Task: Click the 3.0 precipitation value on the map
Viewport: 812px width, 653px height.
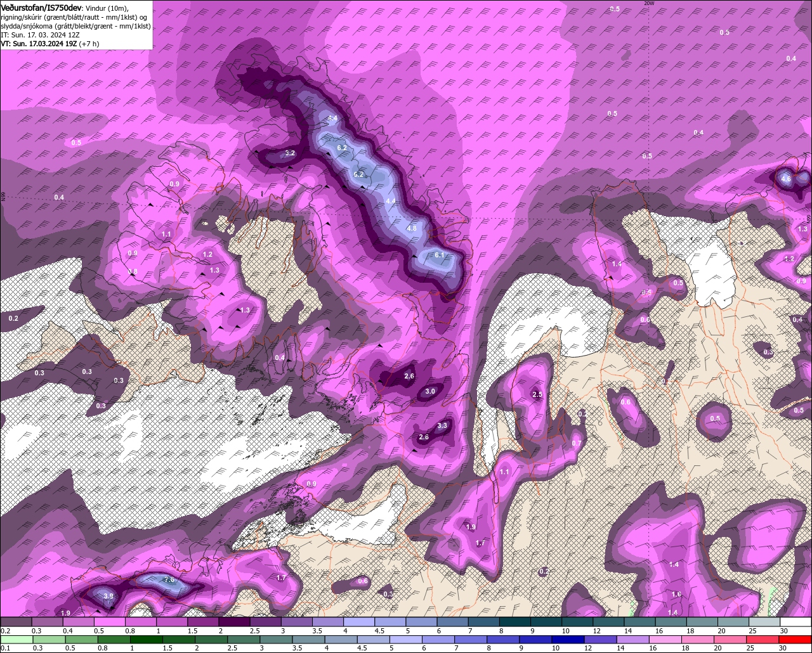Action: (430, 391)
